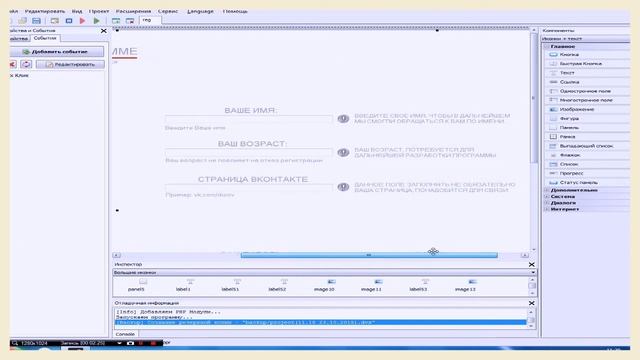Click the Редактировать event button
The width and height of the screenshot is (640, 360).
pyautogui.click(x=70, y=64)
